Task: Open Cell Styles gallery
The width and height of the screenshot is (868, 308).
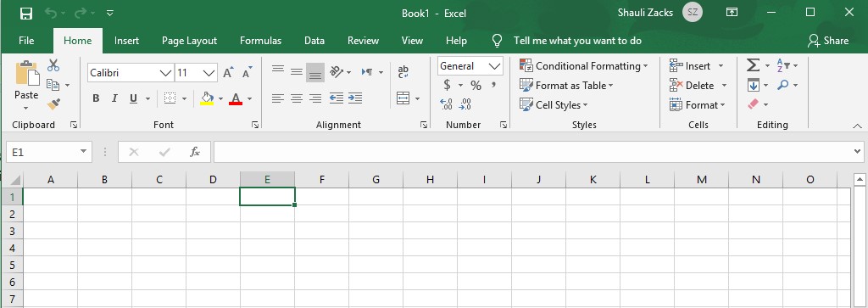Action: click(x=554, y=104)
